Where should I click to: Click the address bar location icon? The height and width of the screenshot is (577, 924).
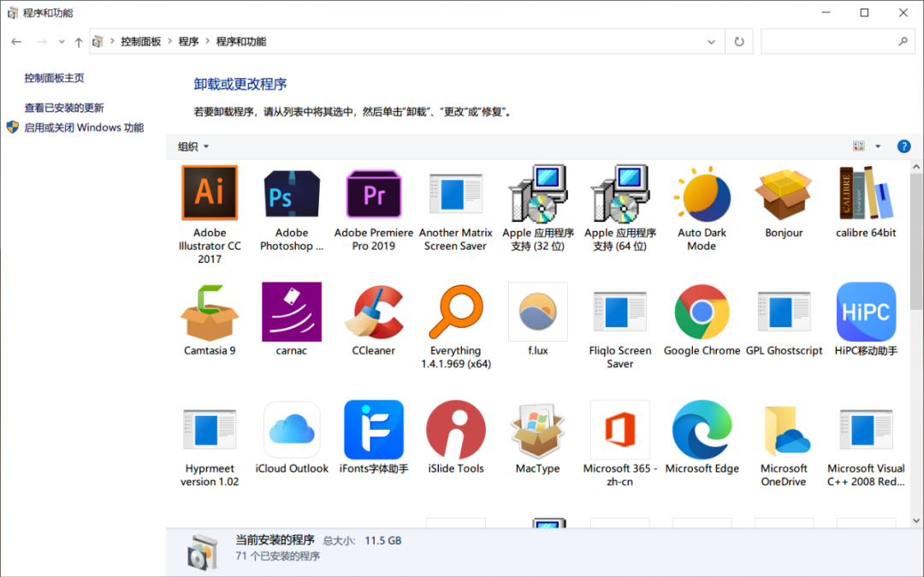(x=98, y=42)
